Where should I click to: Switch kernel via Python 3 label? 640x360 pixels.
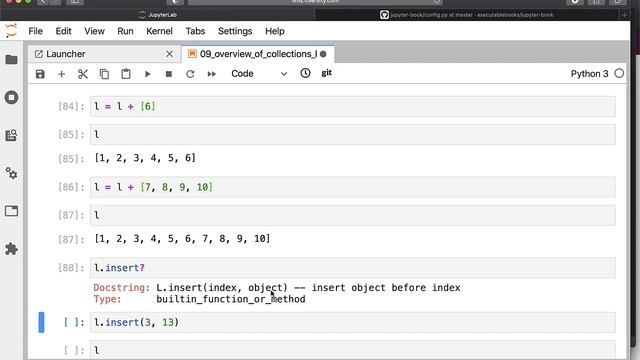589,74
